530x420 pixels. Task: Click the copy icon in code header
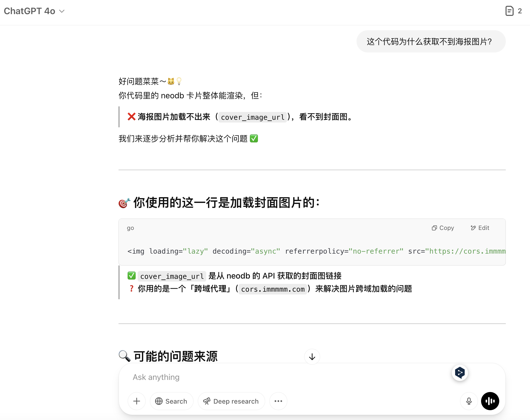(434, 228)
